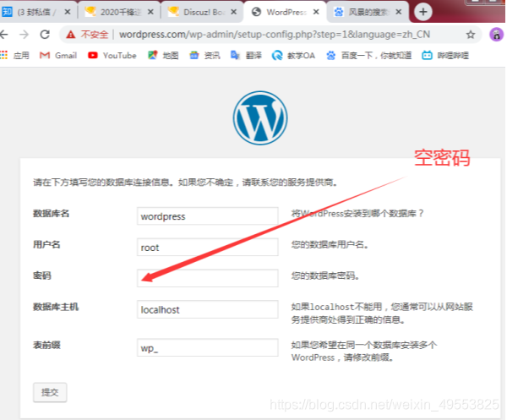
Task: Close the Zhihu private messages tab
Action: [68, 12]
